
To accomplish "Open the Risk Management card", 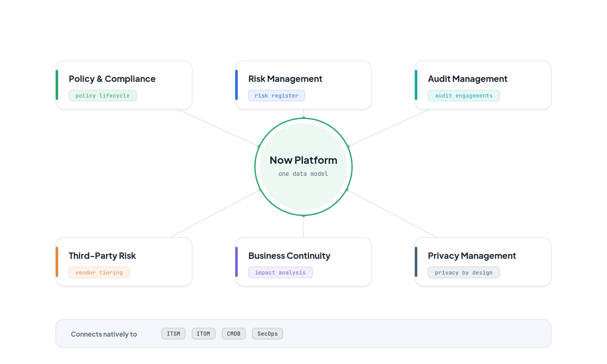I will click(x=303, y=85).
